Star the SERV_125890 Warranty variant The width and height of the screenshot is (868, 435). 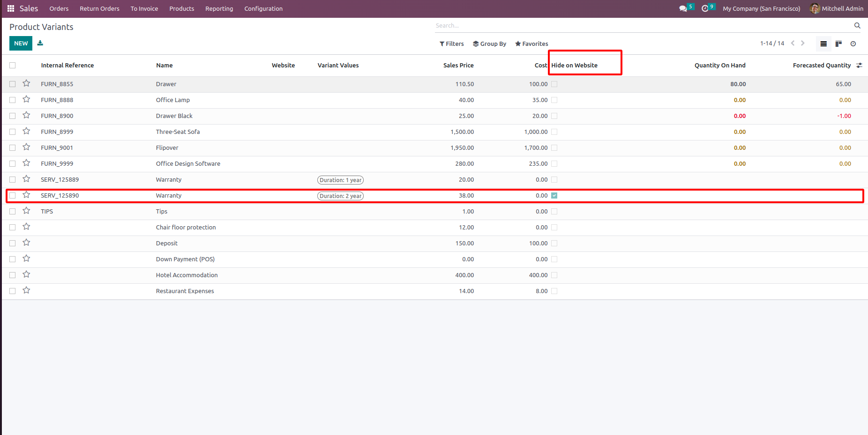point(26,195)
